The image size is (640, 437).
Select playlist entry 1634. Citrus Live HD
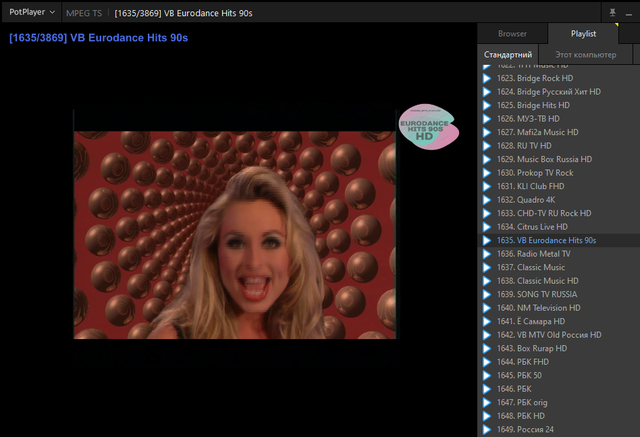point(559,227)
